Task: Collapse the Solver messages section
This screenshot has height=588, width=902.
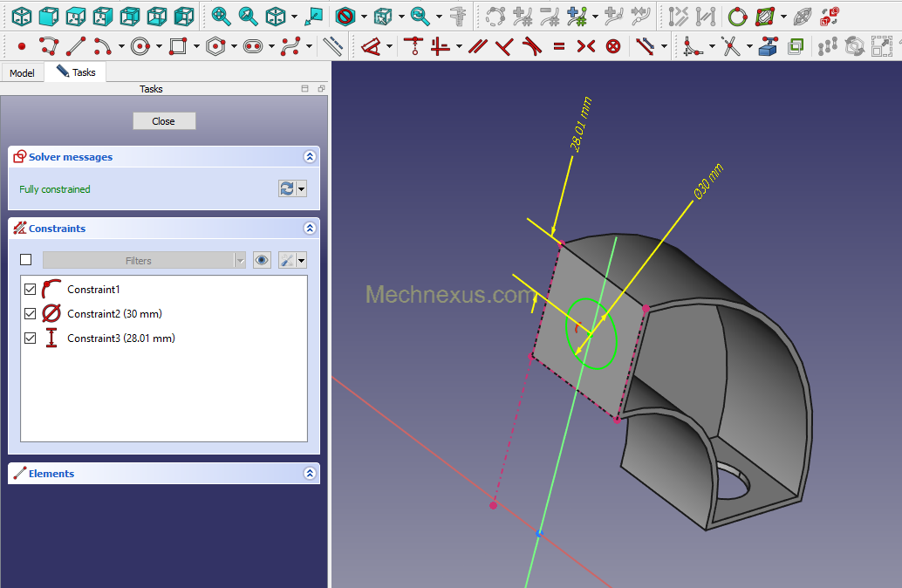Action: [309, 157]
